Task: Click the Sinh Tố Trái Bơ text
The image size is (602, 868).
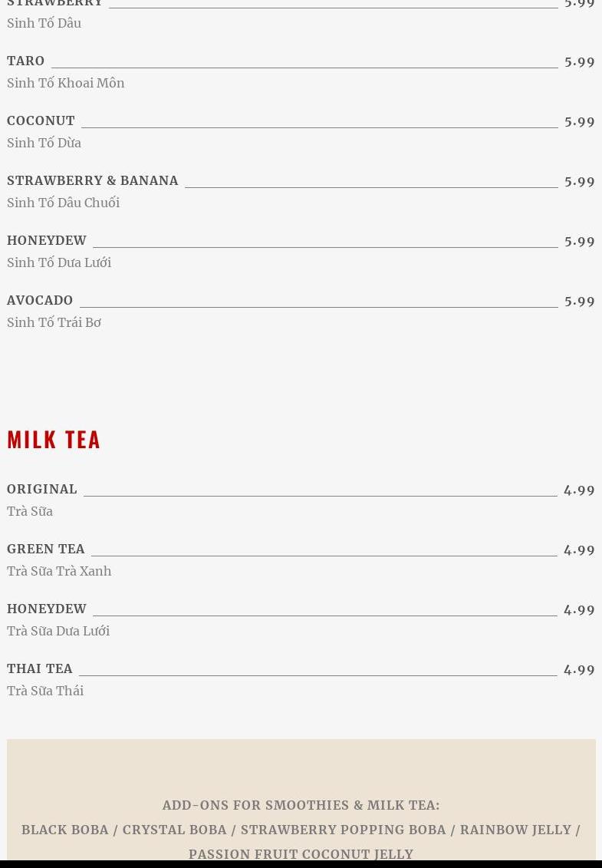Action: (x=54, y=322)
